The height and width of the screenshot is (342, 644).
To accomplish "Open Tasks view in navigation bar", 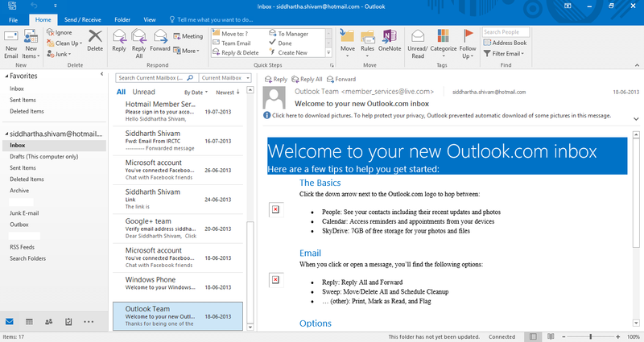I will coord(68,321).
